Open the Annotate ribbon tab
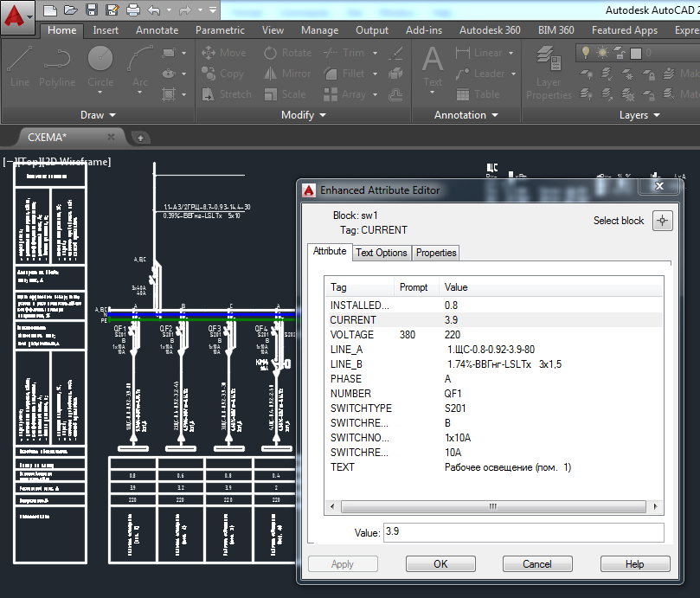 pos(157,30)
